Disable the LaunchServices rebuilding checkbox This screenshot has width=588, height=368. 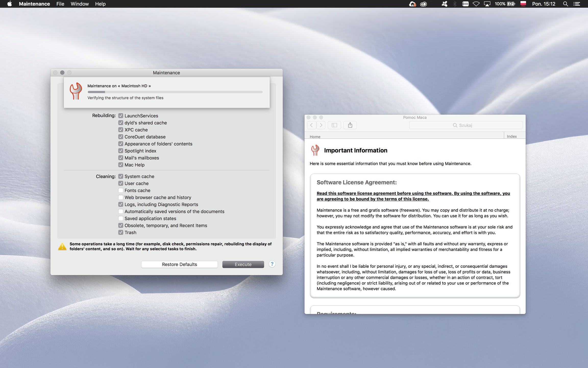(121, 116)
